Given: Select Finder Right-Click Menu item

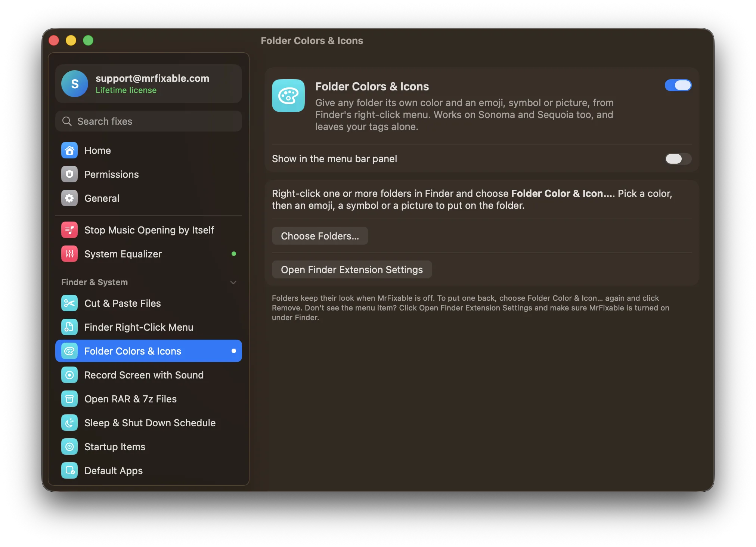Looking at the screenshot, I should coord(149,327).
